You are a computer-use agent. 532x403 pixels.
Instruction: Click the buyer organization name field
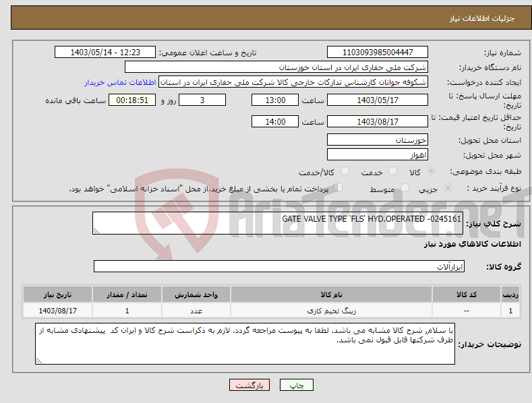276,67
